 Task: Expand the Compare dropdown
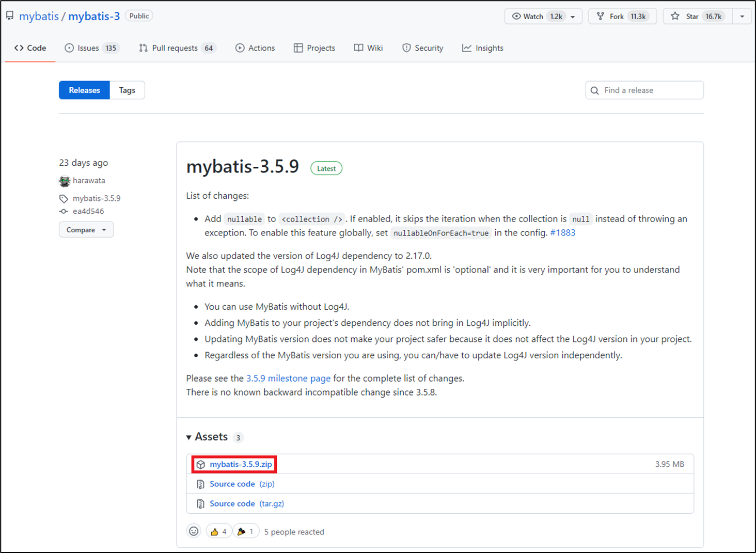click(x=86, y=230)
